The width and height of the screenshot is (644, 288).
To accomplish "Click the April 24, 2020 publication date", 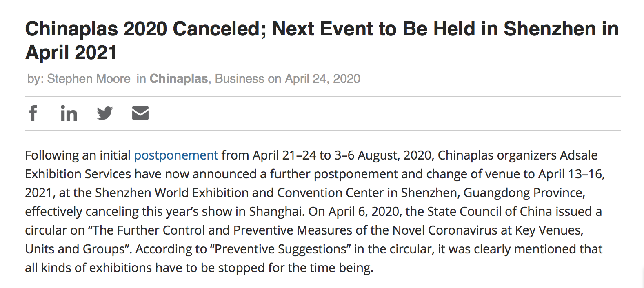I will click(322, 79).
